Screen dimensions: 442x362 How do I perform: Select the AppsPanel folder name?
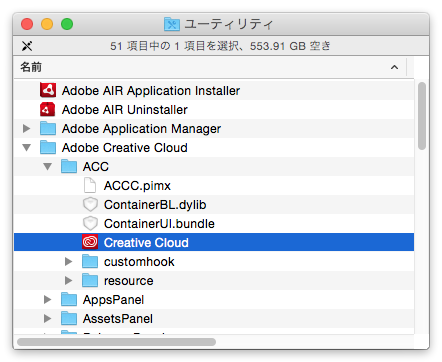click(113, 300)
